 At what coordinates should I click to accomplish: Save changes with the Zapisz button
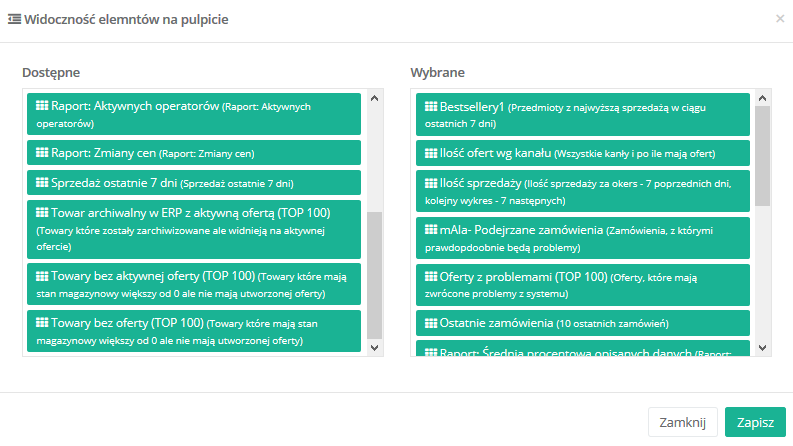(755, 423)
